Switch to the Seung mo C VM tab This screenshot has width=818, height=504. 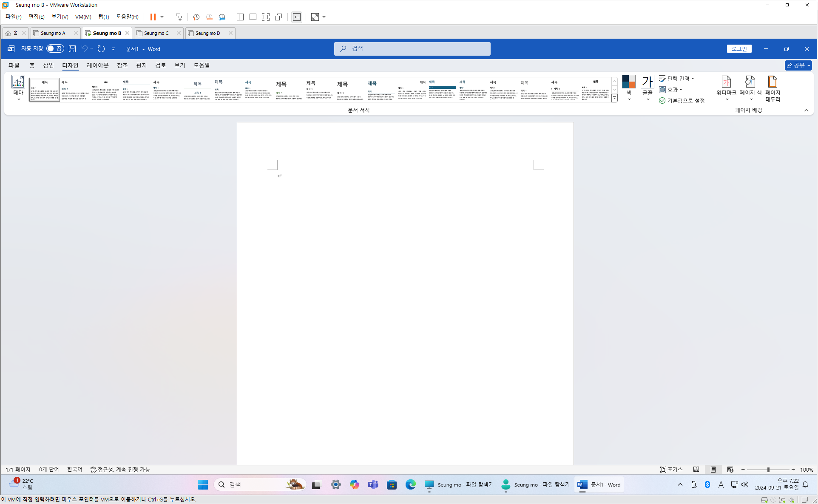click(x=156, y=33)
